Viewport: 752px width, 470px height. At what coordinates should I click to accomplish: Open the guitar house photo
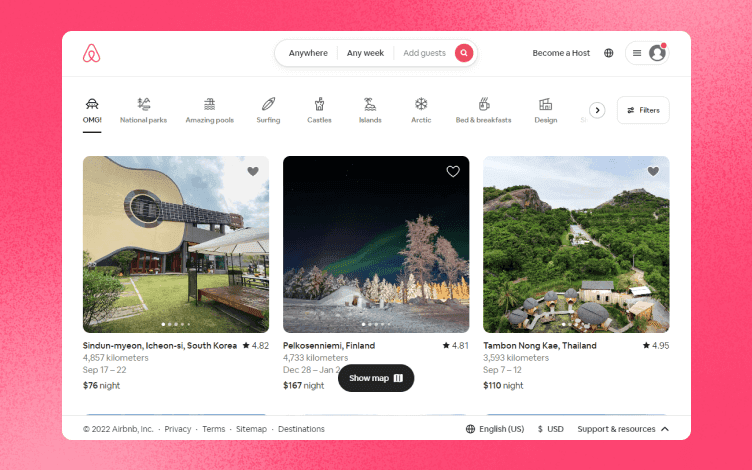[x=176, y=244]
